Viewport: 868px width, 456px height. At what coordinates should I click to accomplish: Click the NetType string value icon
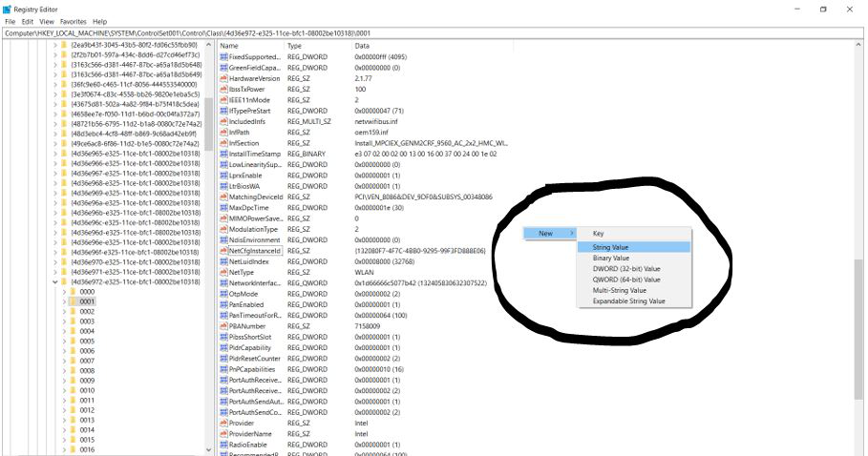click(x=222, y=272)
